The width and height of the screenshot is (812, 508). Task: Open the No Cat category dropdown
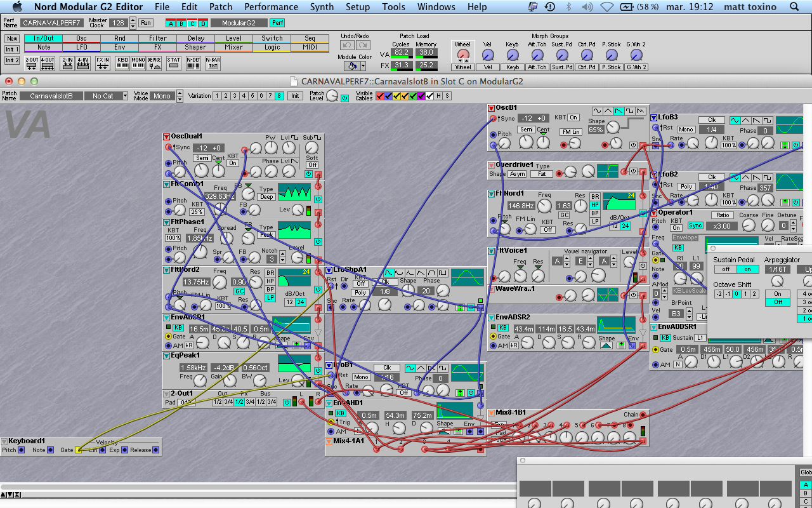pyautogui.click(x=106, y=96)
